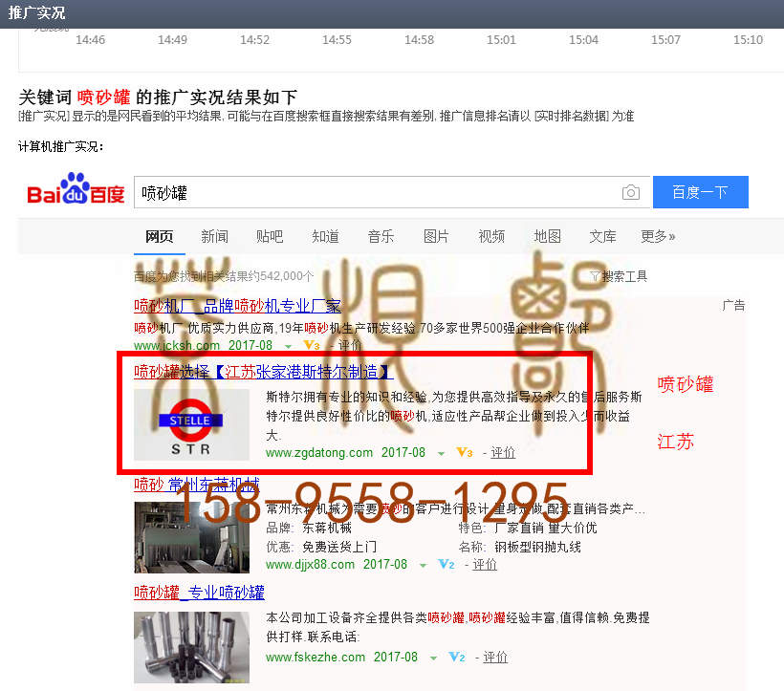The image size is (784, 691).
Task: Click V3 badge on the www.zgdatong.com result
Action: (x=465, y=453)
